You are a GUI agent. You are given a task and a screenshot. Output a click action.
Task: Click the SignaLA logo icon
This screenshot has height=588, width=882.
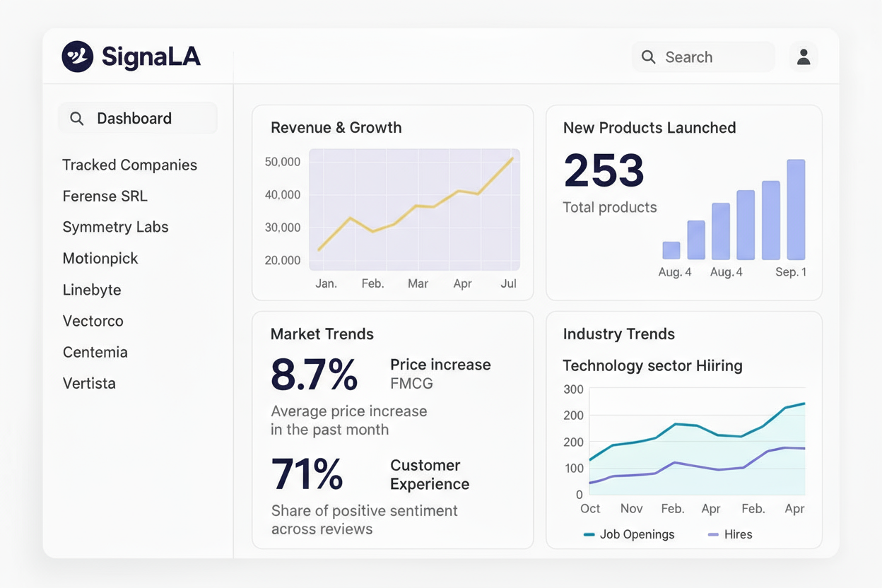click(x=78, y=57)
